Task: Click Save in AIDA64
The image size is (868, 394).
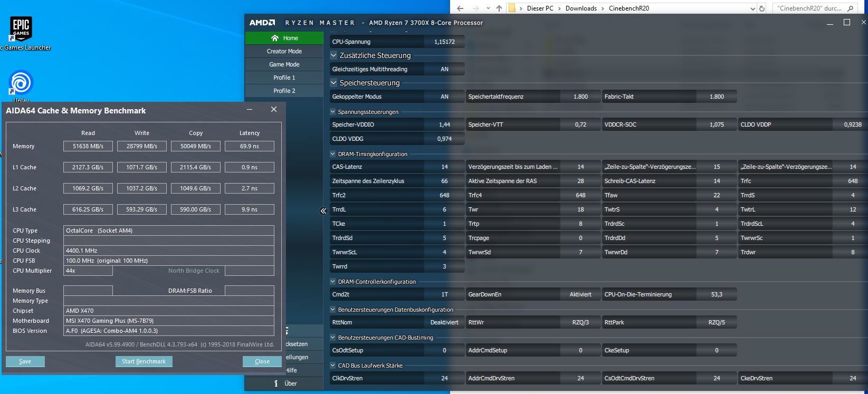Action: (25, 361)
